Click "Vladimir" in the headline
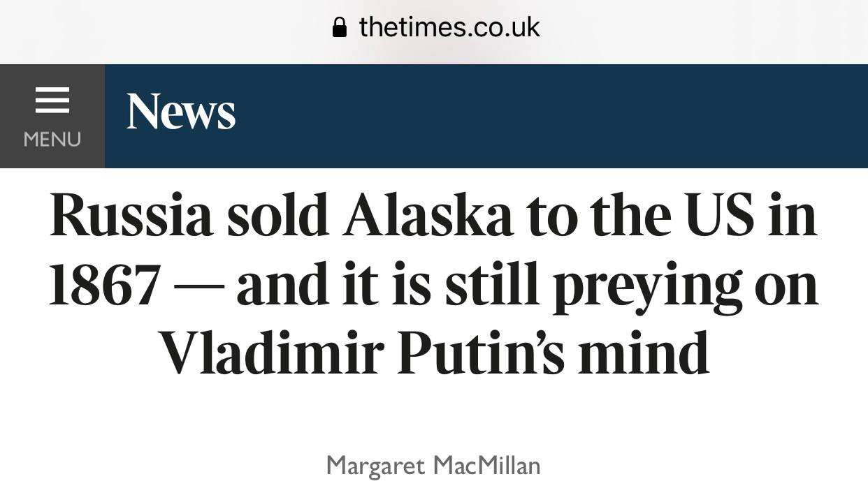Viewport: 868px width, 502px height. point(270,353)
